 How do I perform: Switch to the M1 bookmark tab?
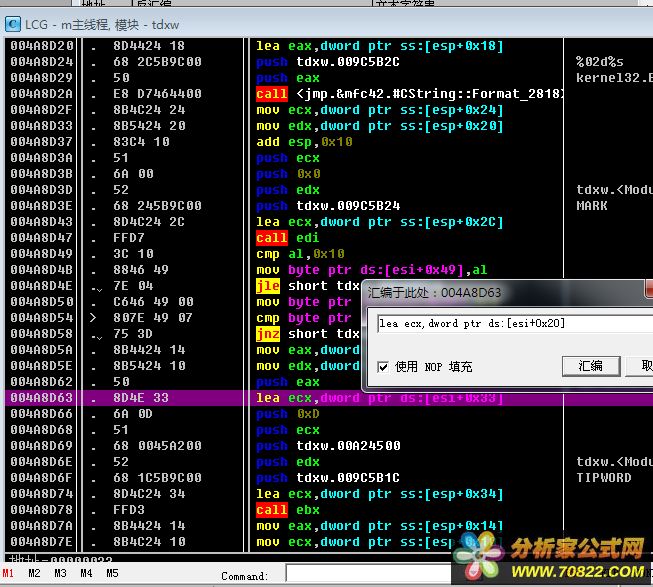click(x=8, y=573)
